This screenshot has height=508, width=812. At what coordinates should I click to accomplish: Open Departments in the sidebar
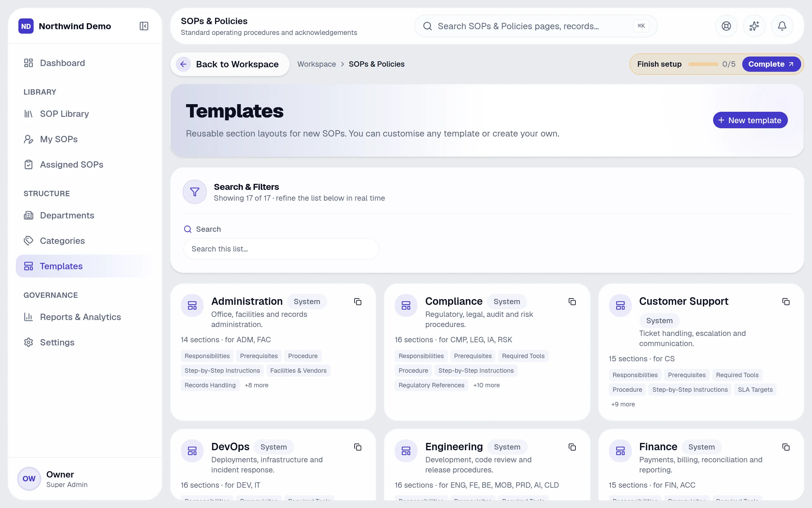[x=85, y=215]
